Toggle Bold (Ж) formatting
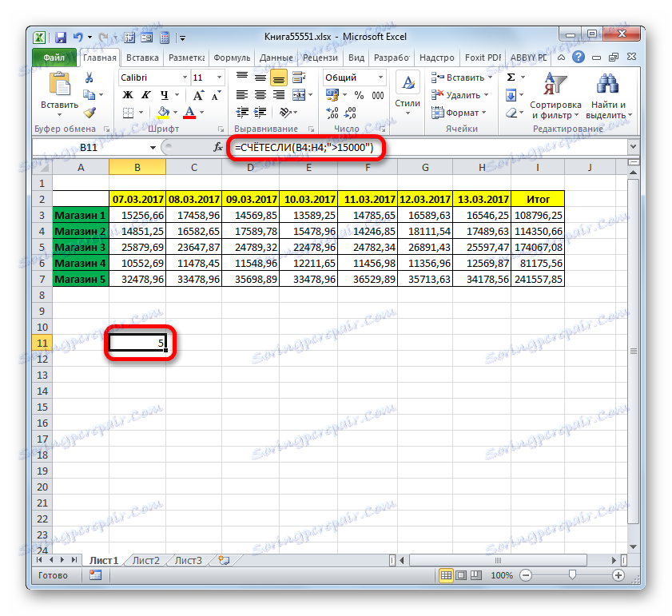 [128, 95]
